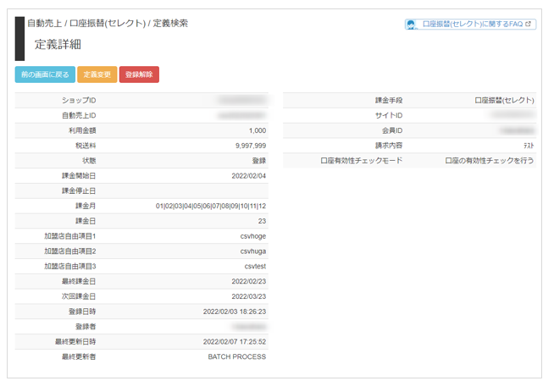Select the 税送料 value 9,997,999
The width and height of the screenshot is (554, 392).
point(251,146)
